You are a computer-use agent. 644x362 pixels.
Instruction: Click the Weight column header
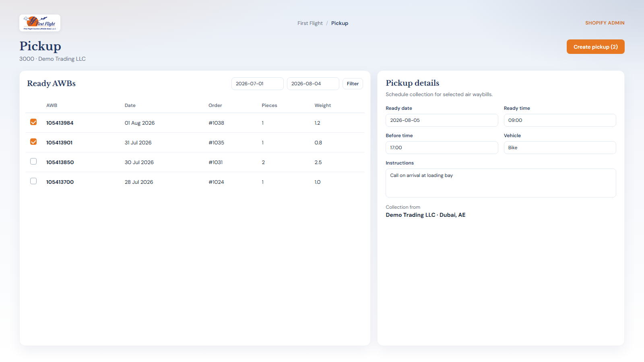pyautogui.click(x=323, y=105)
